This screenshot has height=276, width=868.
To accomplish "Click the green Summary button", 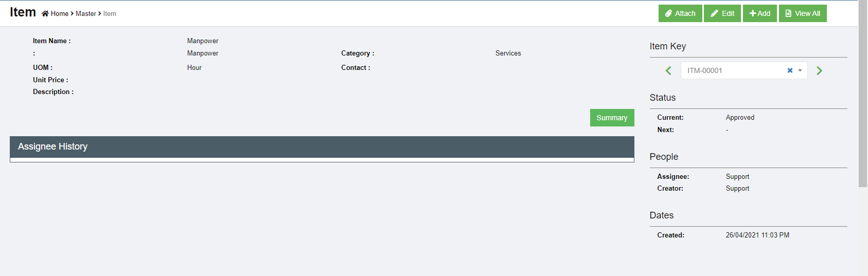I will (x=612, y=118).
